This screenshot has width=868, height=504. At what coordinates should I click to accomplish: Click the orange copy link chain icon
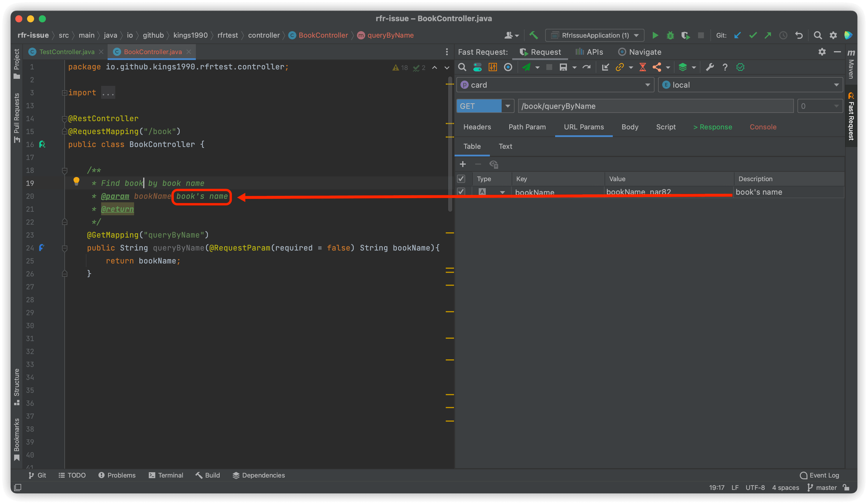point(620,67)
